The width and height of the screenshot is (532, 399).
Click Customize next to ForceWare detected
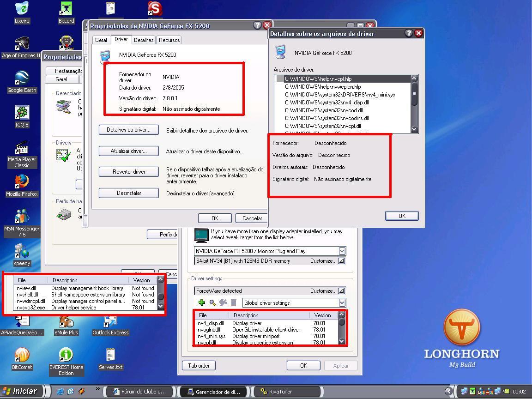(x=327, y=291)
